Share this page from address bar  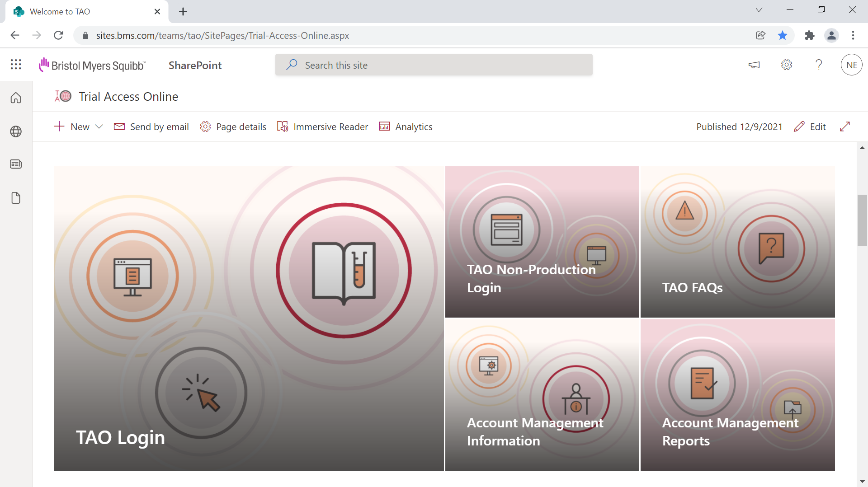pos(760,35)
